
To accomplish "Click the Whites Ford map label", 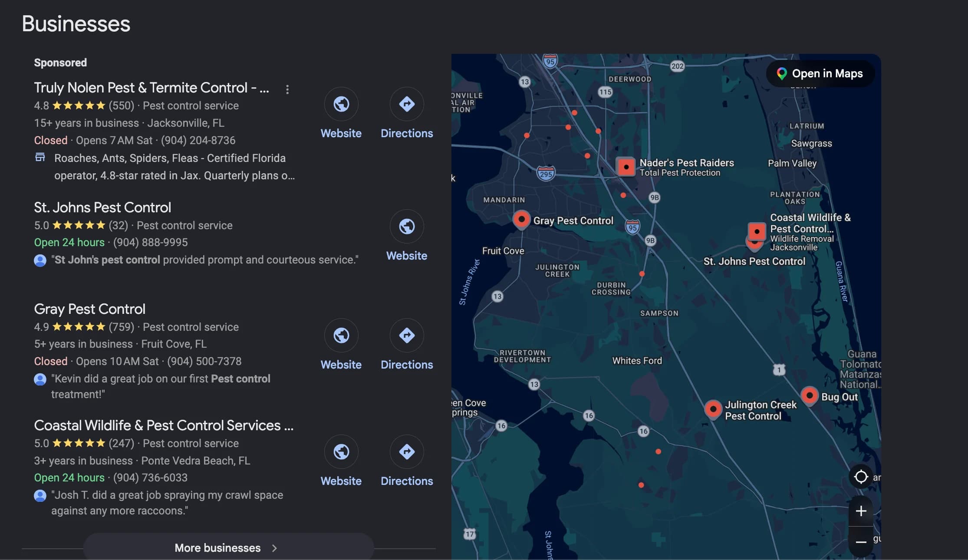I will point(637,361).
